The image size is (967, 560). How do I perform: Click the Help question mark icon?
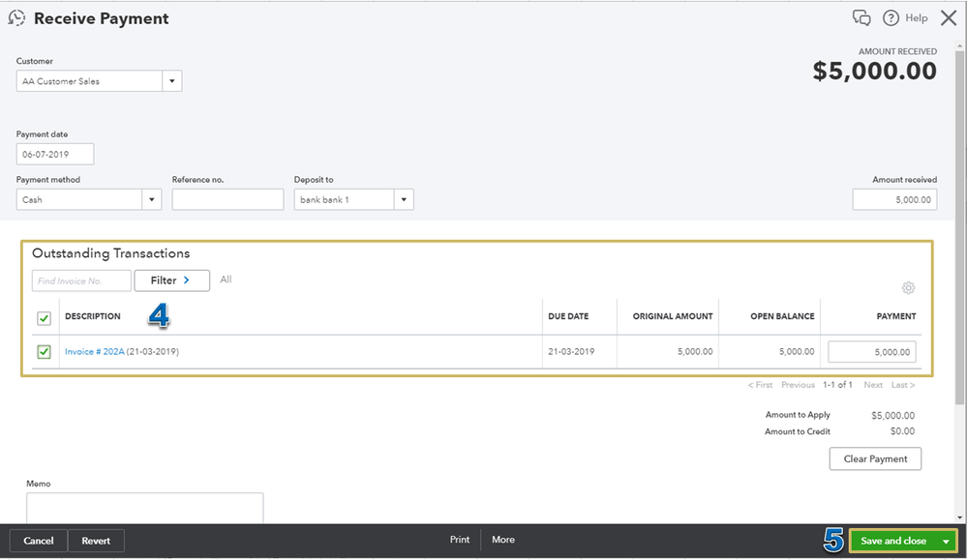point(891,17)
